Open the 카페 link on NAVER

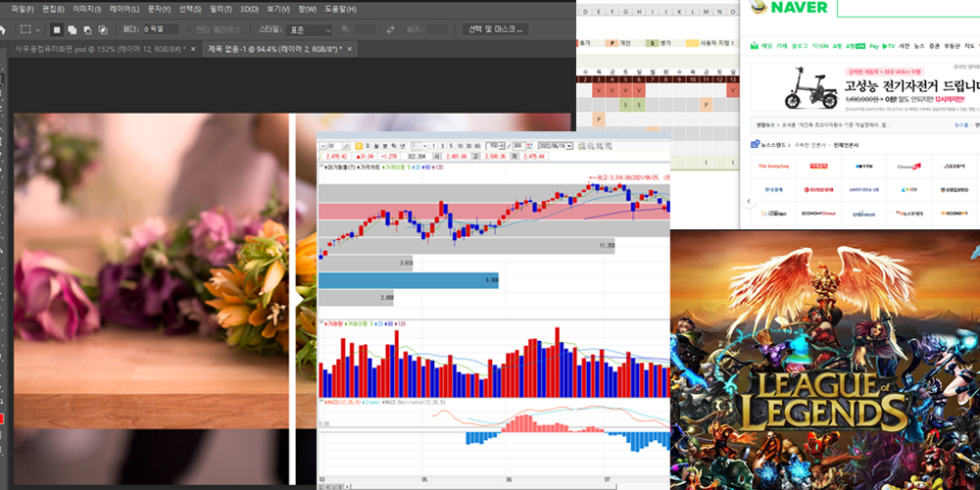click(x=782, y=46)
